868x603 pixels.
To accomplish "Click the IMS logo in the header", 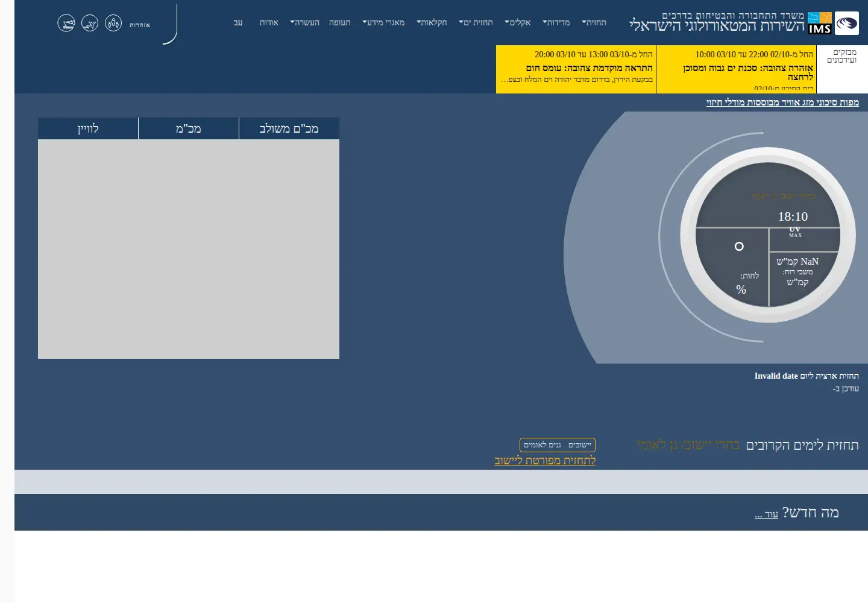I will 820,23.
